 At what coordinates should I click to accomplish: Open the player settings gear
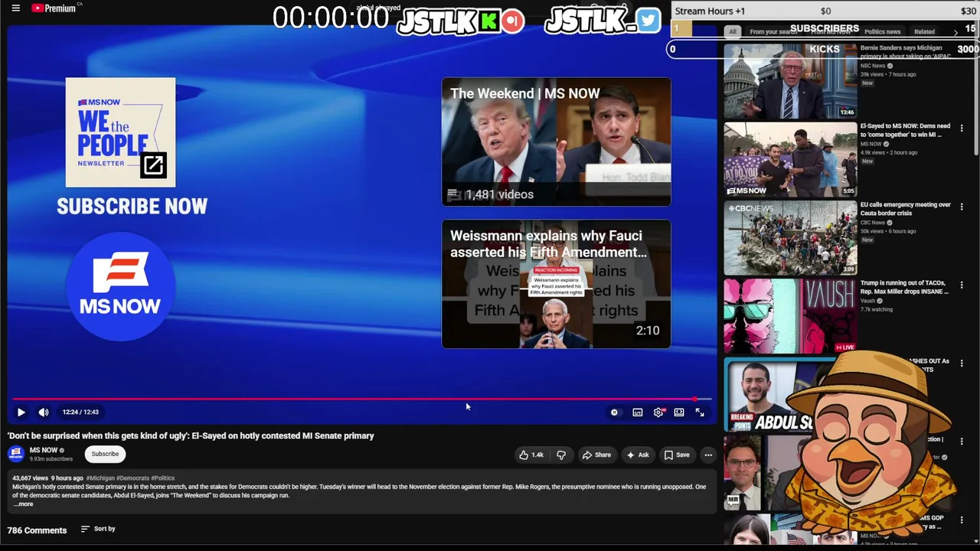pyautogui.click(x=658, y=412)
